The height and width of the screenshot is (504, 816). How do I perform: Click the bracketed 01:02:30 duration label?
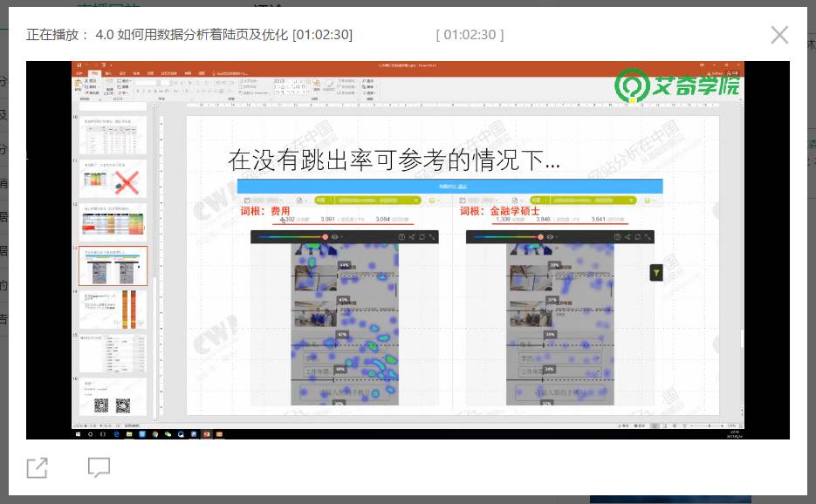pos(470,35)
